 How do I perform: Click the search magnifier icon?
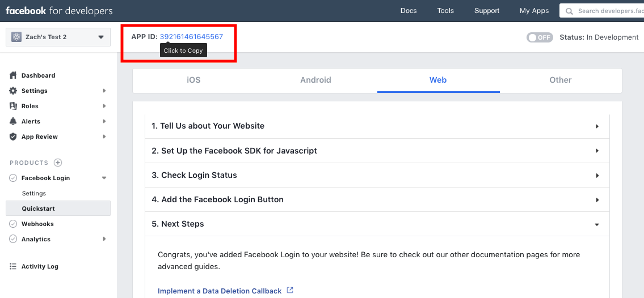(569, 11)
